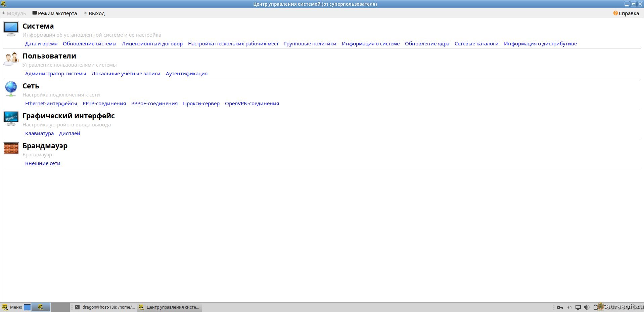This screenshot has width=644, height=312.
Task: Open PPTP-соединения module
Action: pos(104,104)
